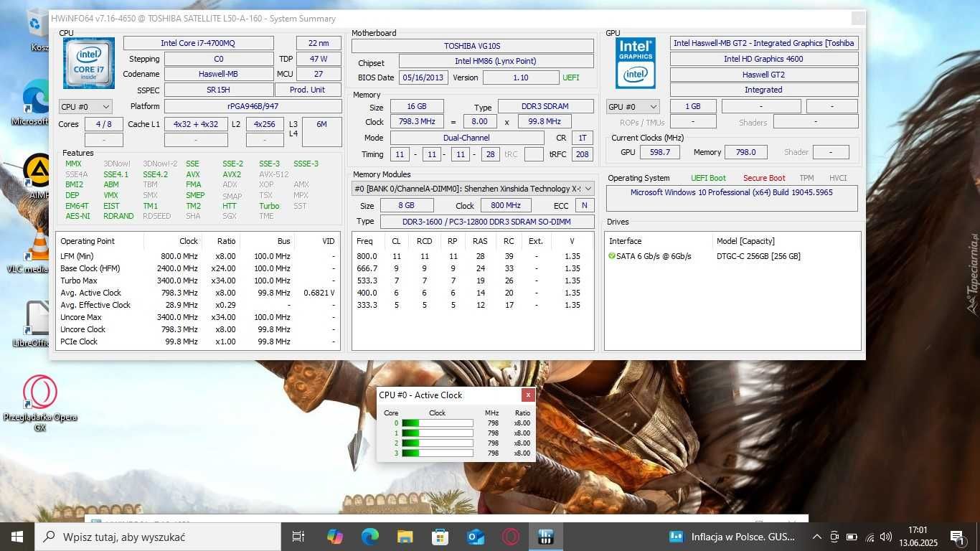This screenshot has height=551, width=980.
Task: Click the BIOS Date 05/16/2013 field
Action: click(x=423, y=77)
